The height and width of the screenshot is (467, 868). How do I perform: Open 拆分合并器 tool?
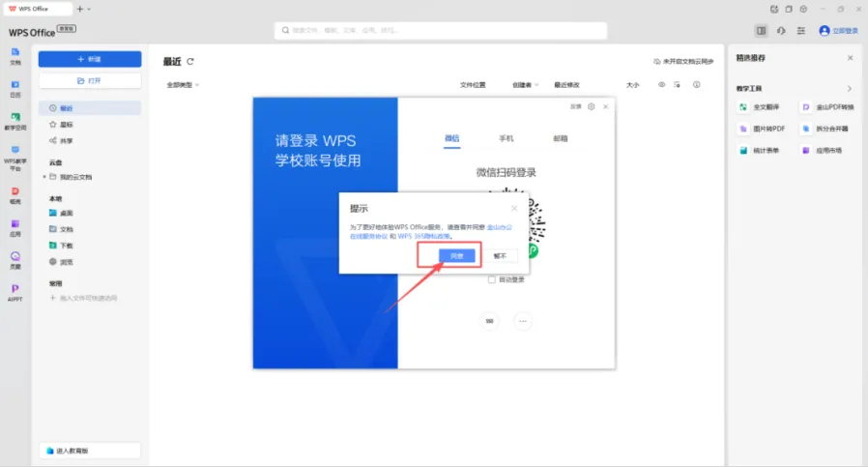pos(825,129)
